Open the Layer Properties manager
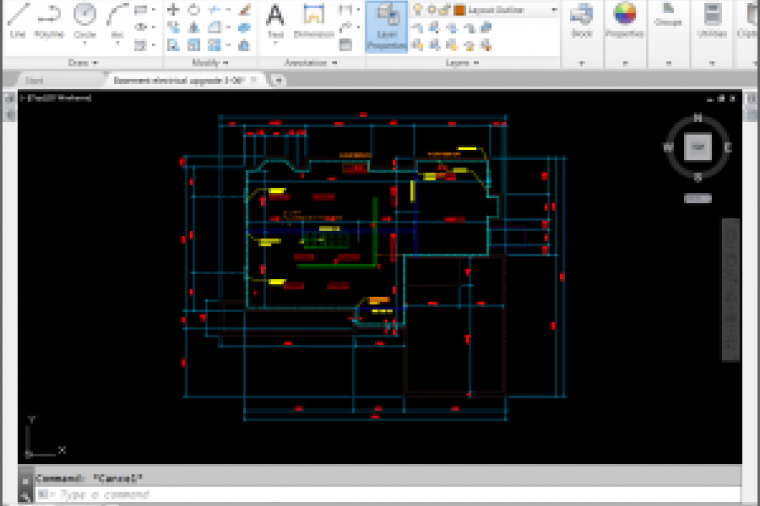 pos(385,25)
